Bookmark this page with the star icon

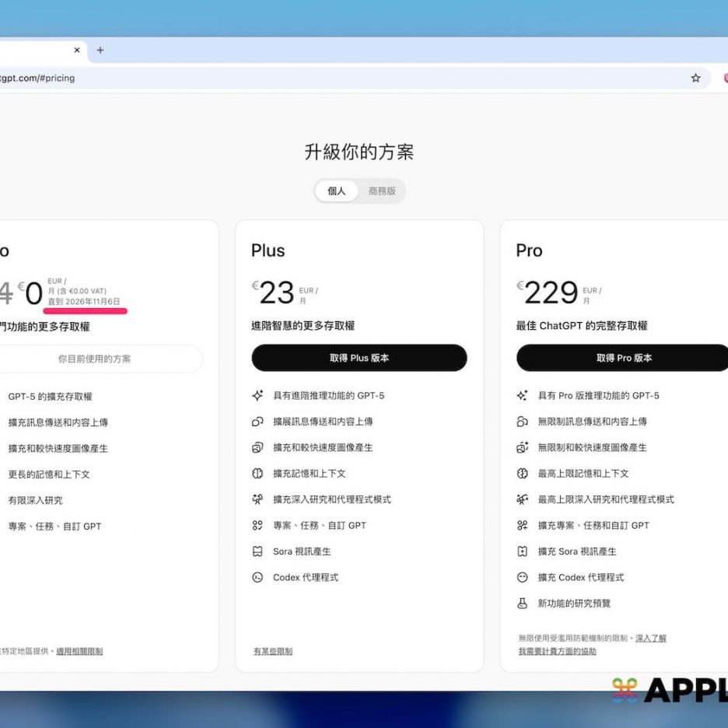[x=695, y=78]
